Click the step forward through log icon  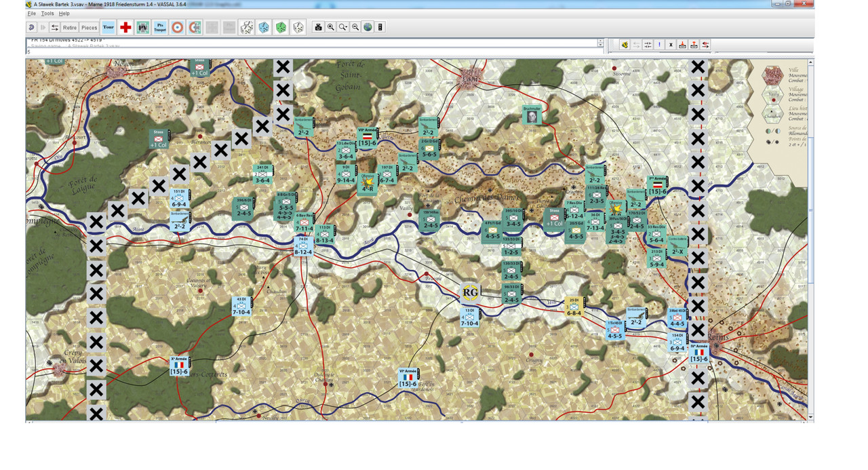(43, 27)
